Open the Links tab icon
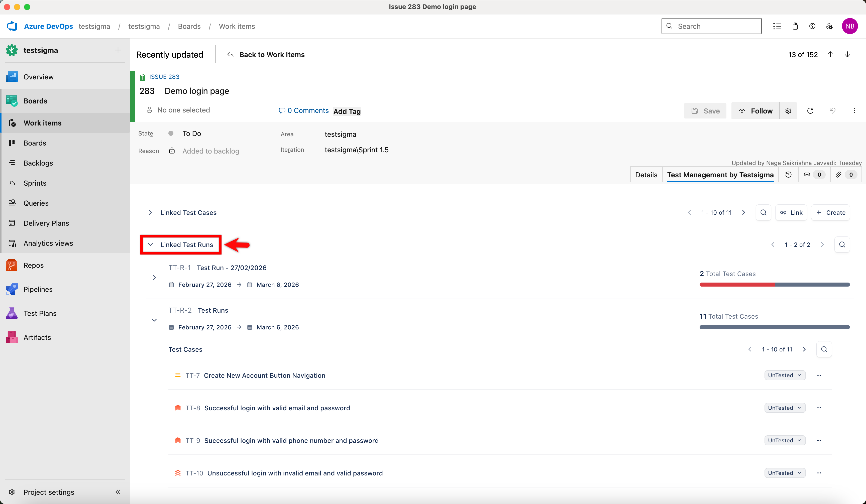The height and width of the screenshot is (504, 866). click(814, 175)
